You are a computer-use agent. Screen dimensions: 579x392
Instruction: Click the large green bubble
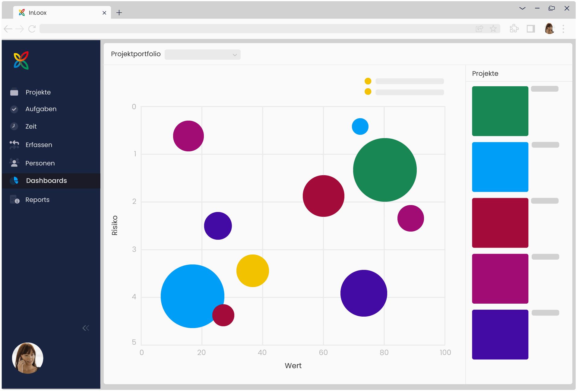pos(385,170)
